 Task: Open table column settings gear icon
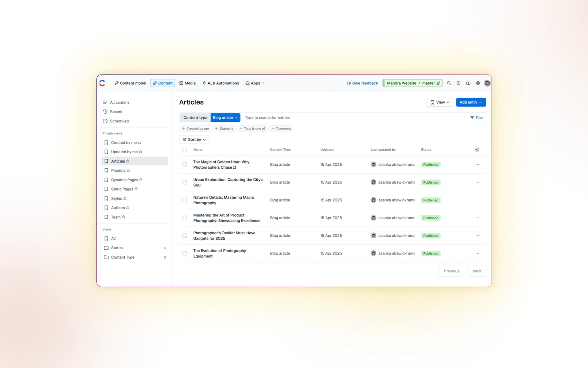tap(477, 150)
